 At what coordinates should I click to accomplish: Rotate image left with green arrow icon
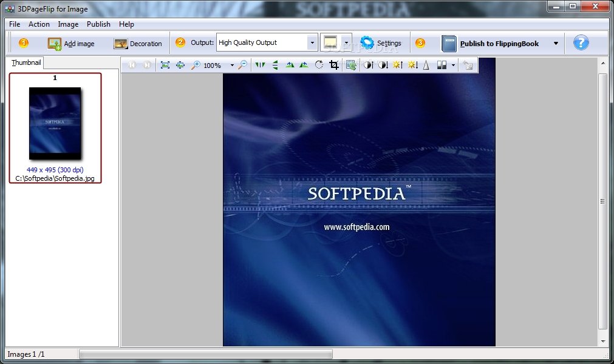[290, 65]
